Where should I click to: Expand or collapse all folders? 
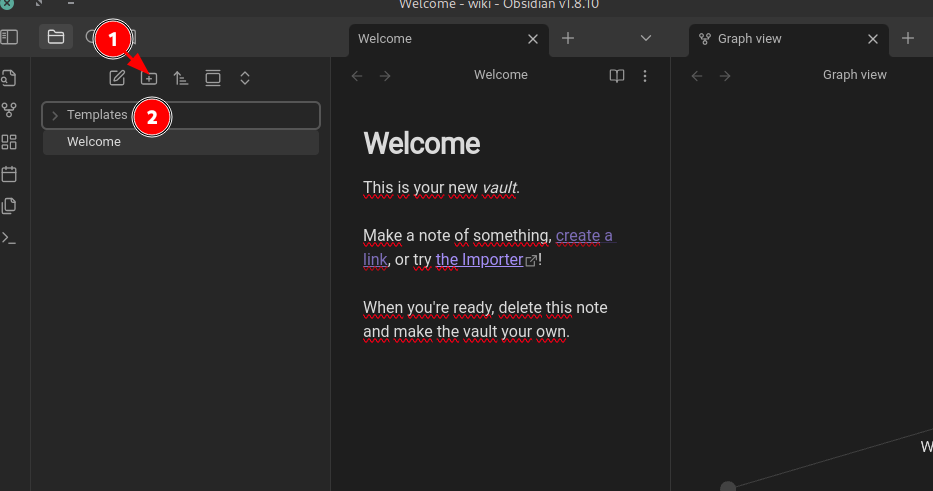245,78
